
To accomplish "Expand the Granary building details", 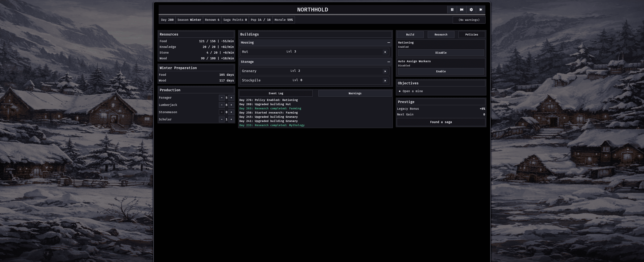I will tap(385, 71).
